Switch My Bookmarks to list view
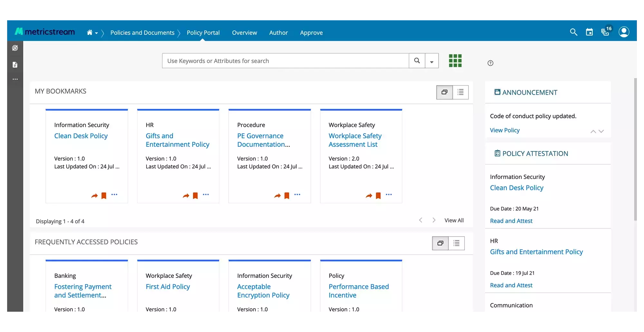Image resolution: width=644 pixels, height=332 pixels. [x=460, y=92]
